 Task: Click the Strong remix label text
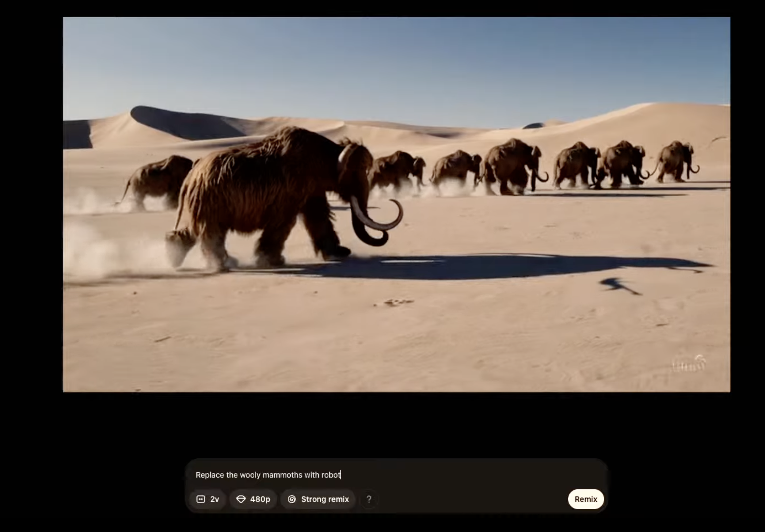[x=325, y=499]
